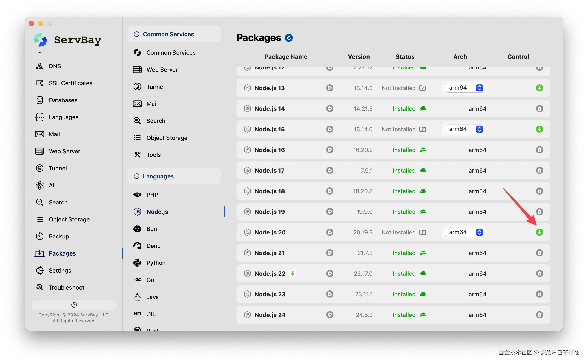Open the Databases section in the sidebar
This screenshot has height=364, width=588.
63,100
